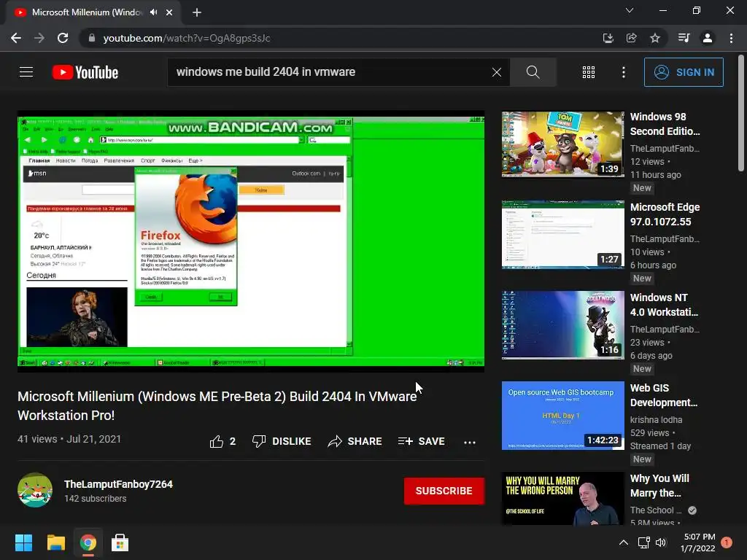Install app icon in address bar

click(608, 38)
